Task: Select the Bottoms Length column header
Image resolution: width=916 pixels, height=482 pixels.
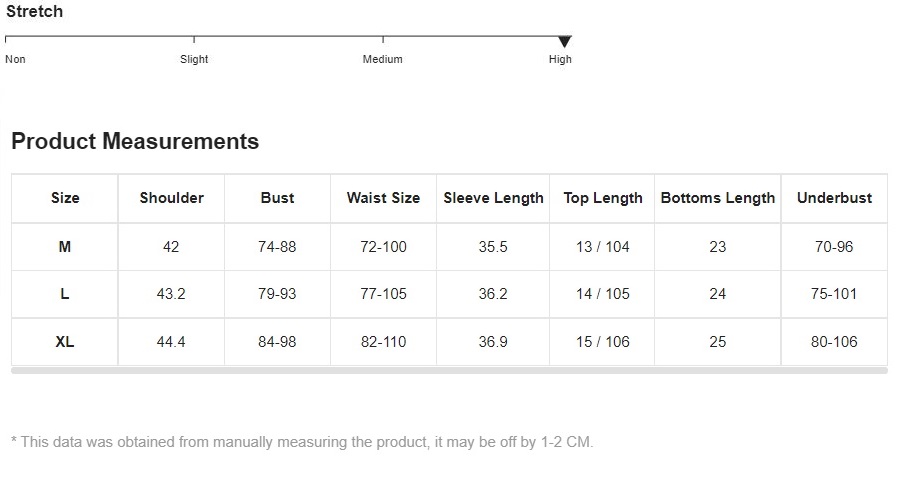Action: pos(717,198)
